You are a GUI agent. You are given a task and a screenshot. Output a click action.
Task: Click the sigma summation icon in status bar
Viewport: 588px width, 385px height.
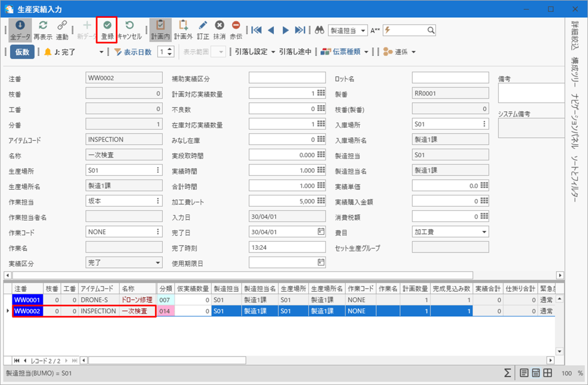tap(507, 373)
